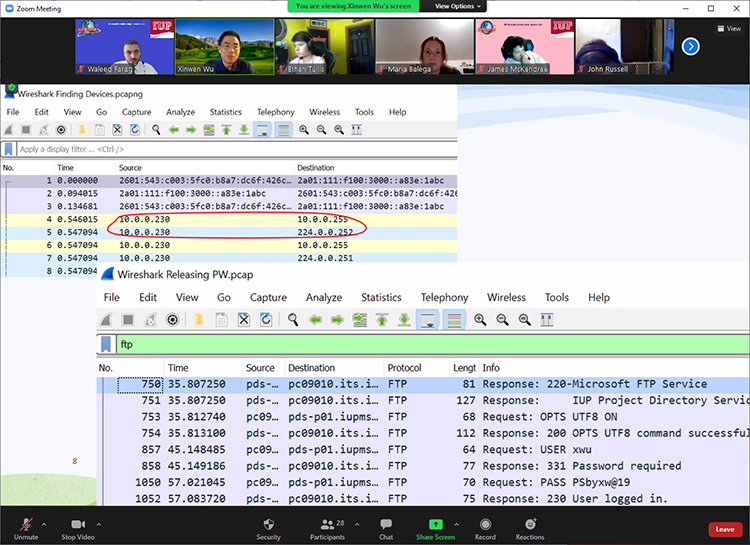Click start capture shark fin in Releasing PW toolbar
Viewport: 750px width, 545px height.
pyautogui.click(x=106, y=320)
